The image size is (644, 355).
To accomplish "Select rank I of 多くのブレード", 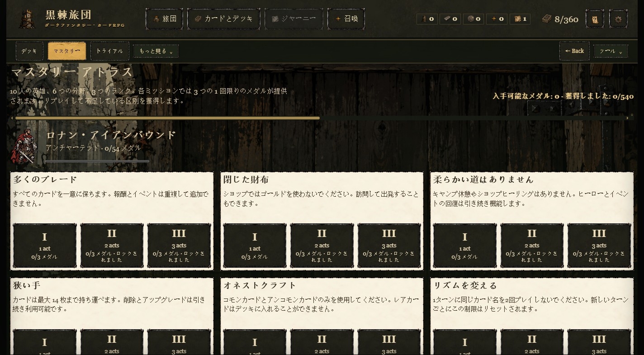I will pyautogui.click(x=45, y=246).
